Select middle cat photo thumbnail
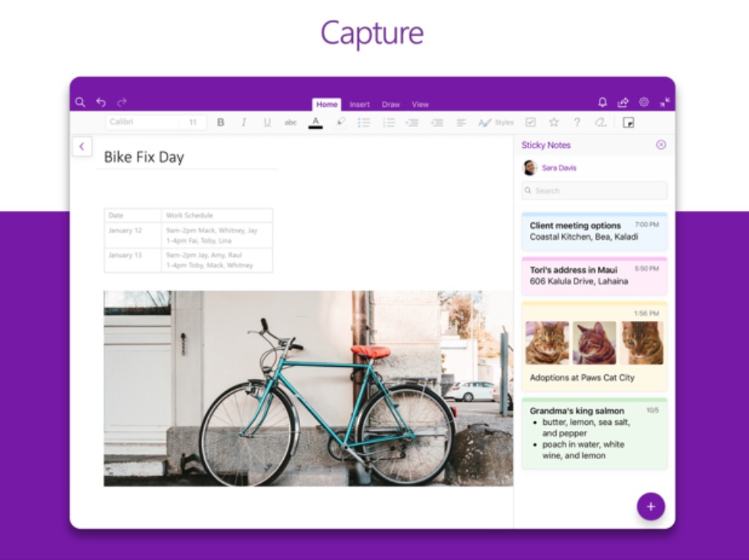The height and width of the screenshot is (560, 749). (594, 343)
